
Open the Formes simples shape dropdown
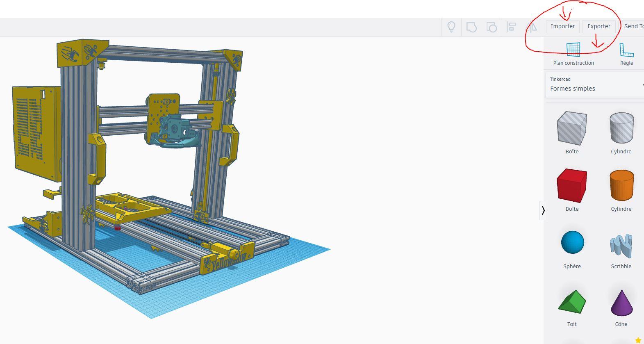point(595,85)
